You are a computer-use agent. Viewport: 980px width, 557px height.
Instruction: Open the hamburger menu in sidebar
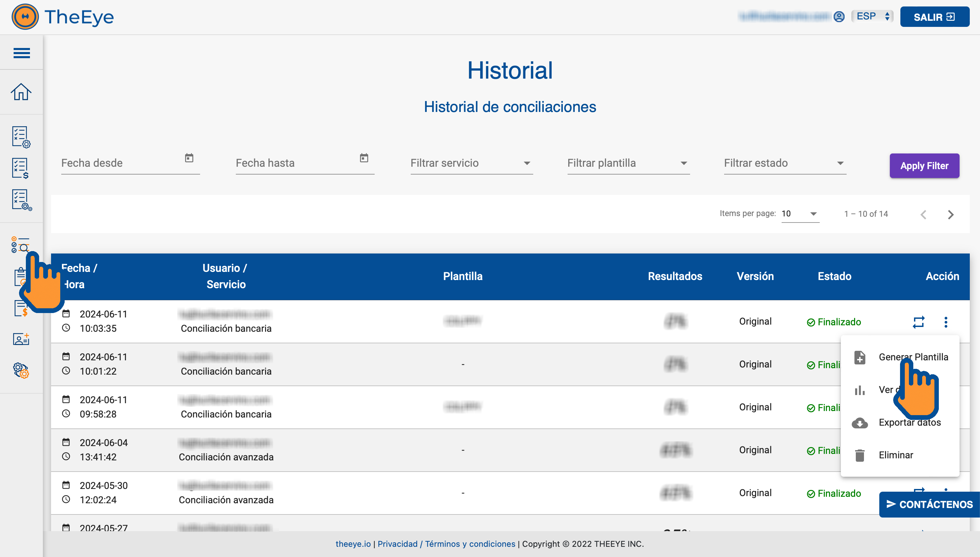(x=21, y=53)
